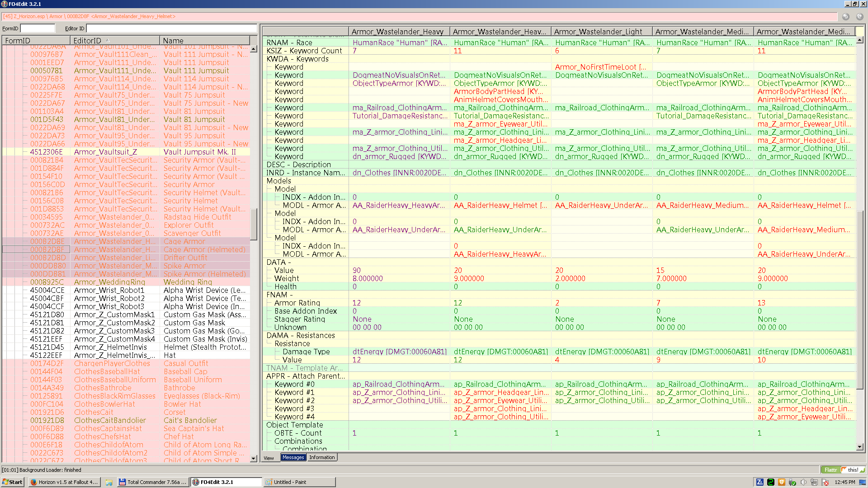Click the detail view scroll-up arrow
868x488 pixels.
point(859,40)
